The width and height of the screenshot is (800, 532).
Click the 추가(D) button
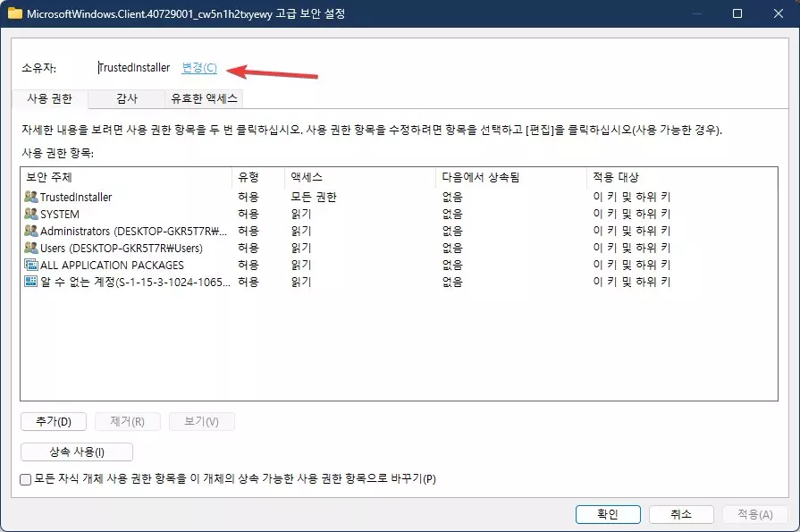[x=54, y=422]
